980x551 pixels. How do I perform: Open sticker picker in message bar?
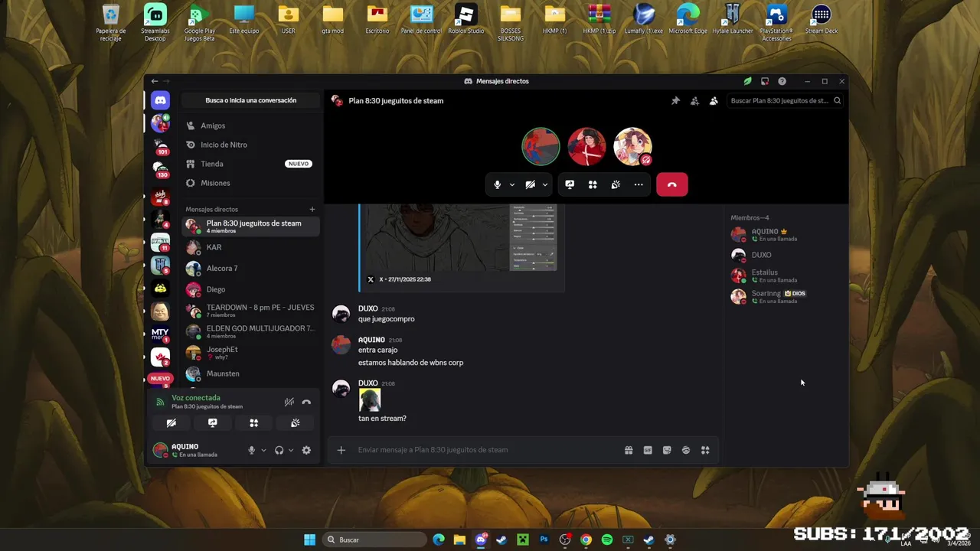pos(667,450)
